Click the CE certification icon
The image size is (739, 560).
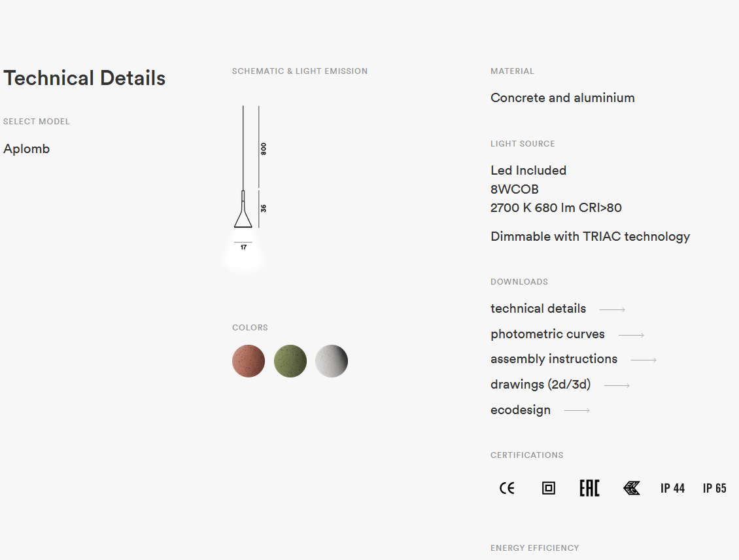[507, 488]
